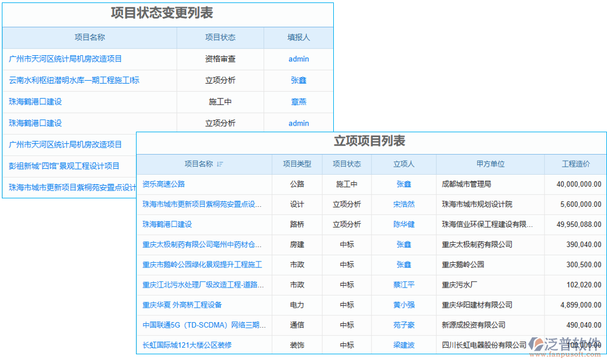607x364 pixels.
Task: Select the 立项项目列表 title bar
Action: click(x=371, y=141)
